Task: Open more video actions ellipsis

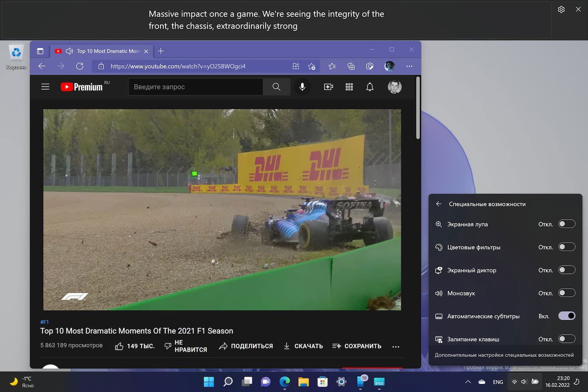Action: (x=396, y=347)
